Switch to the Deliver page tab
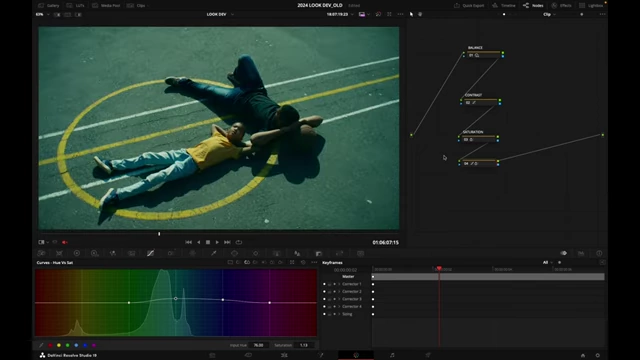Viewport: 640px width, 360px height. tap(428, 355)
